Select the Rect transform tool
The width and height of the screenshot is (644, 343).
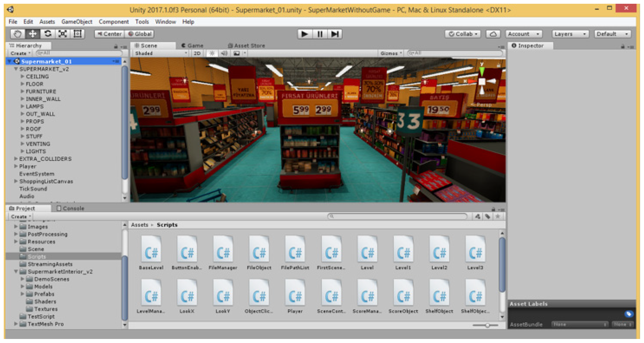(78, 34)
